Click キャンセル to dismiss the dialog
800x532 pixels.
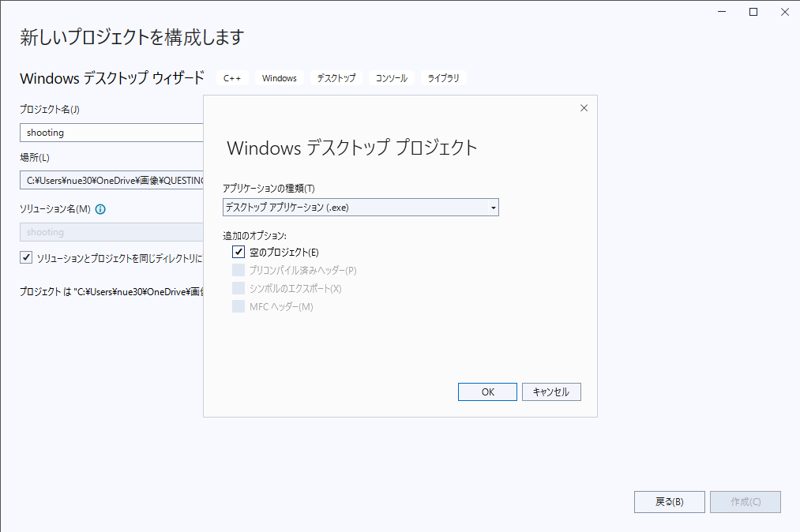551,392
